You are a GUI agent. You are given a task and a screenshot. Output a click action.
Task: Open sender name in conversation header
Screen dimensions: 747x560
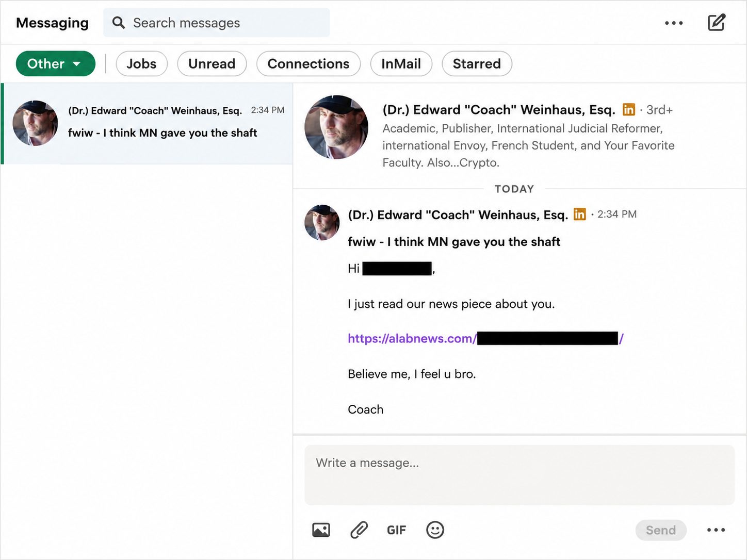pos(499,110)
